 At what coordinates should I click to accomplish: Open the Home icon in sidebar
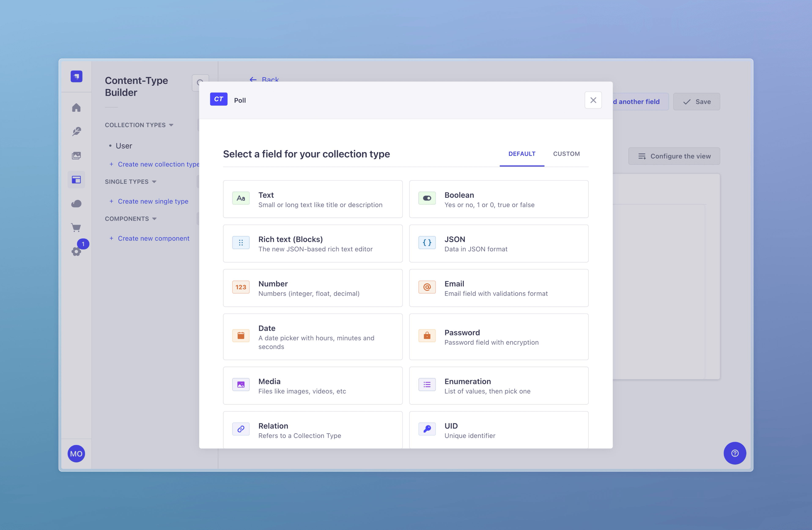coord(76,107)
